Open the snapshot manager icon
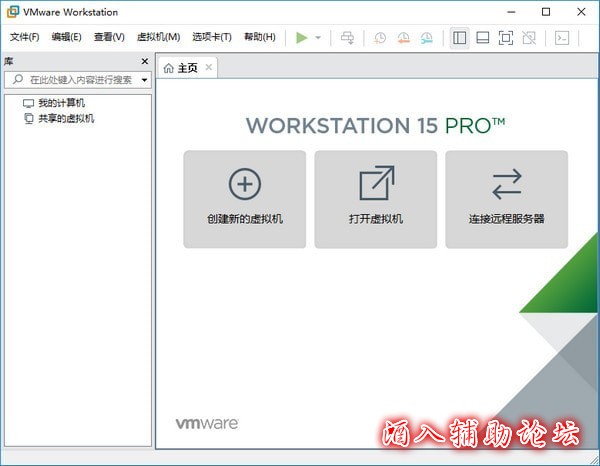The image size is (600, 466). 427,38
